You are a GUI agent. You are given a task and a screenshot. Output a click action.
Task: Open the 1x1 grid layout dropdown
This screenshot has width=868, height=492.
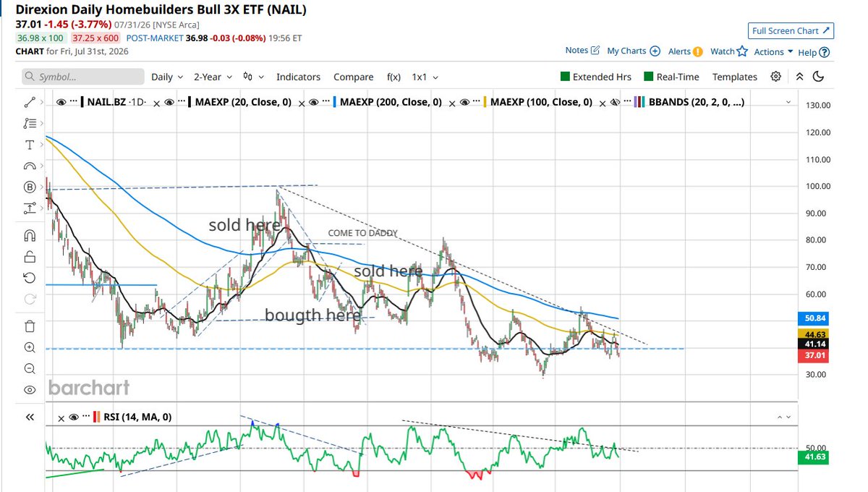tap(425, 77)
